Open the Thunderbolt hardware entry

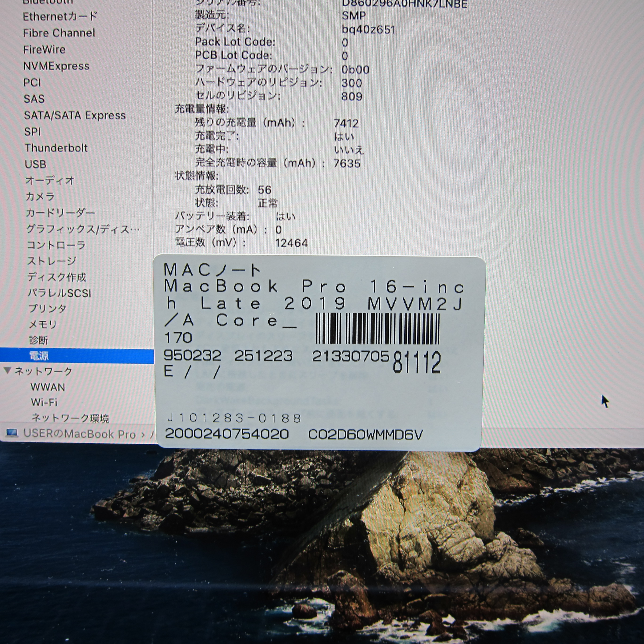point(56,148)
